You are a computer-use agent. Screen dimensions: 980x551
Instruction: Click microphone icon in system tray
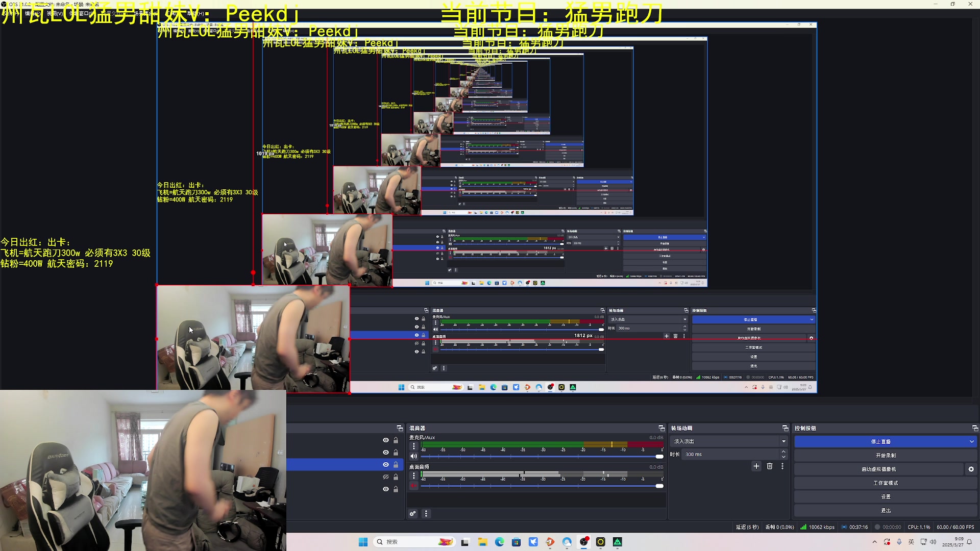pyautogui.click(x=899, y=542)
